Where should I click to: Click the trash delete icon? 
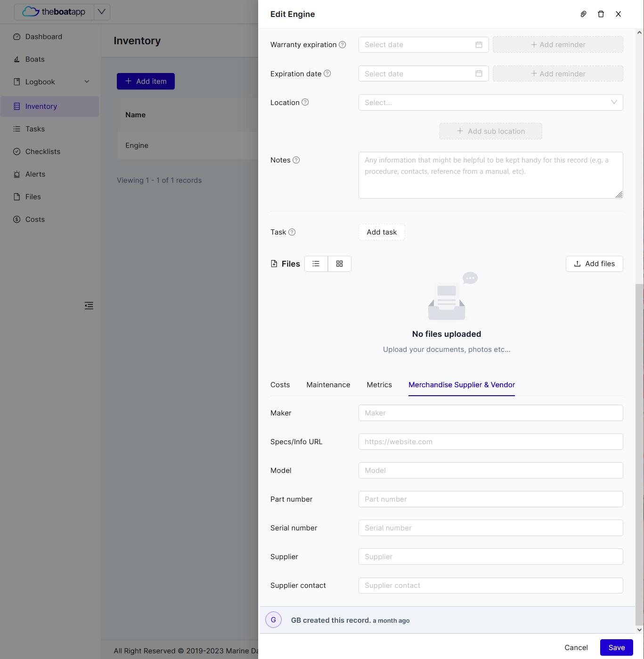click(601, 14)
